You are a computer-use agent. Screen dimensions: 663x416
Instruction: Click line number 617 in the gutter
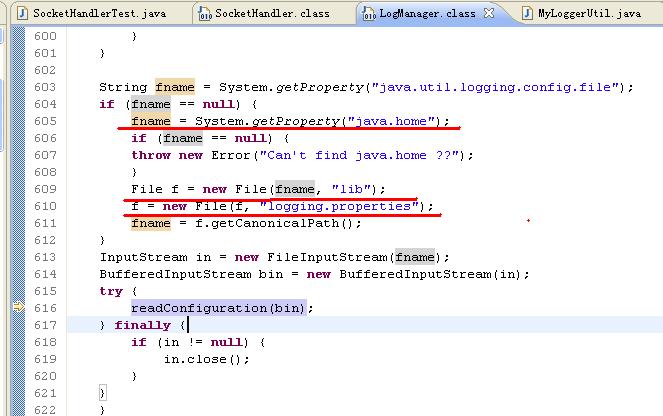(45, 325)
